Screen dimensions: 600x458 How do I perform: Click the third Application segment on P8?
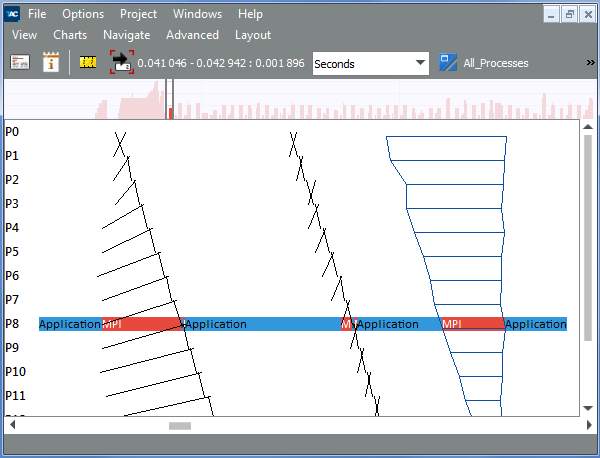[399, 324]
